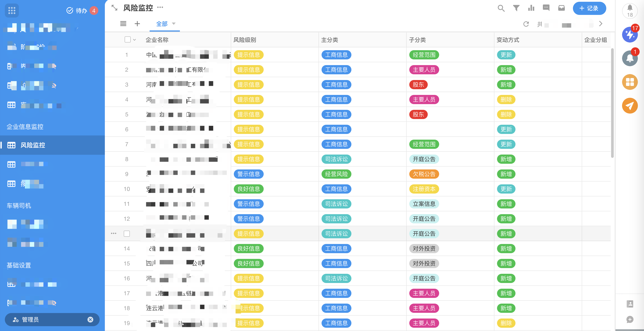The image size is (644, 331).
Task: Open the gray bell icon with badge 1
Action: 630,58
